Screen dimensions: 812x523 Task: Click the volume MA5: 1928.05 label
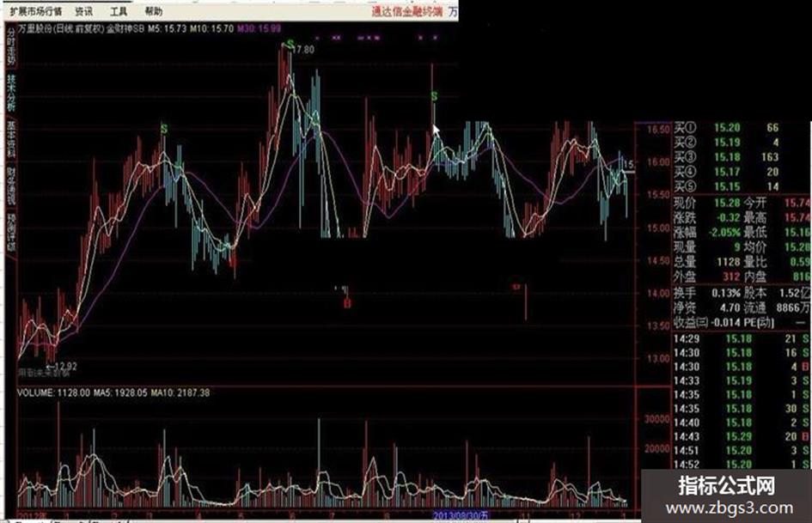(x=120, y=393)
